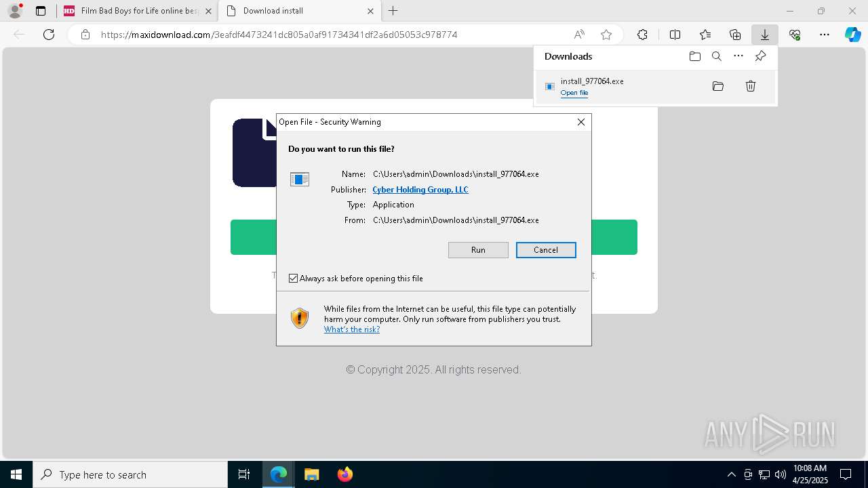868x488 pixels.
Task: Open Cyber Holding Group, LLC publisher link
Action: (420, 190)
